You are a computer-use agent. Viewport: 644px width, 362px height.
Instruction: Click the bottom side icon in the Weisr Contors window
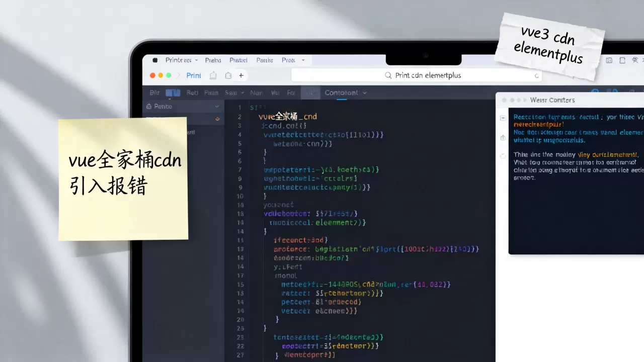(503, 156)
